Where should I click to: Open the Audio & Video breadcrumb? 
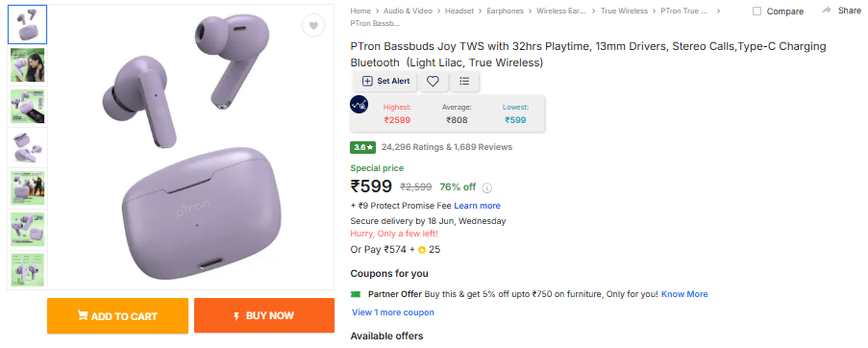click(x=408, y=12)
